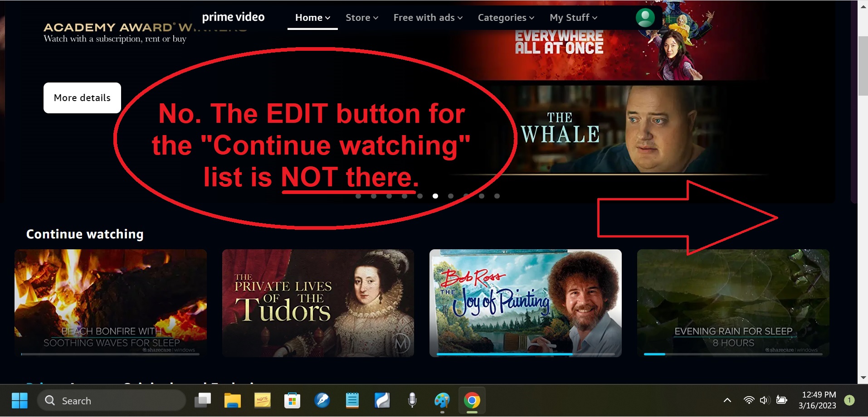Open the Joy of Painting thumbnail
Image resolution: width=868 pixels, height=417 pixels.
coord(525,303)
